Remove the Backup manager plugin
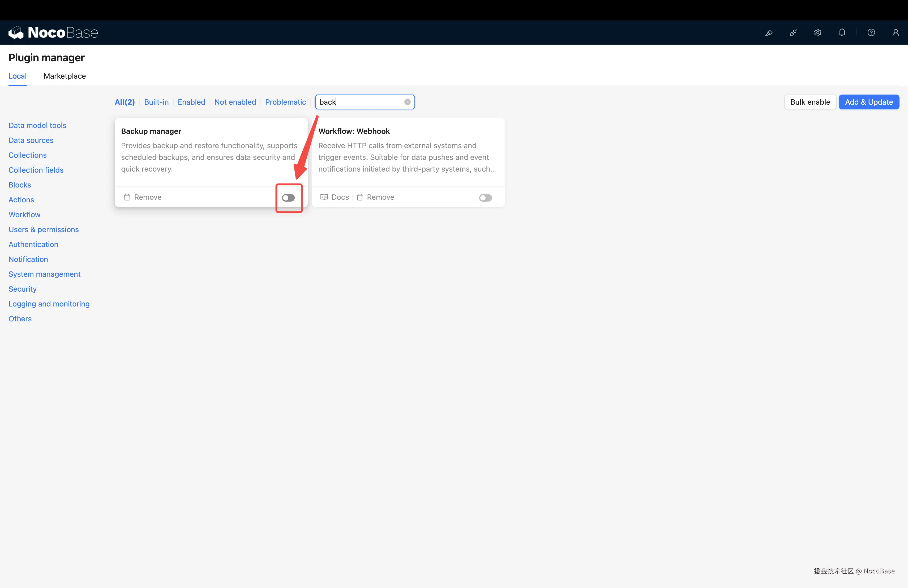The image size is (908, 588). (x=142, y=197)
